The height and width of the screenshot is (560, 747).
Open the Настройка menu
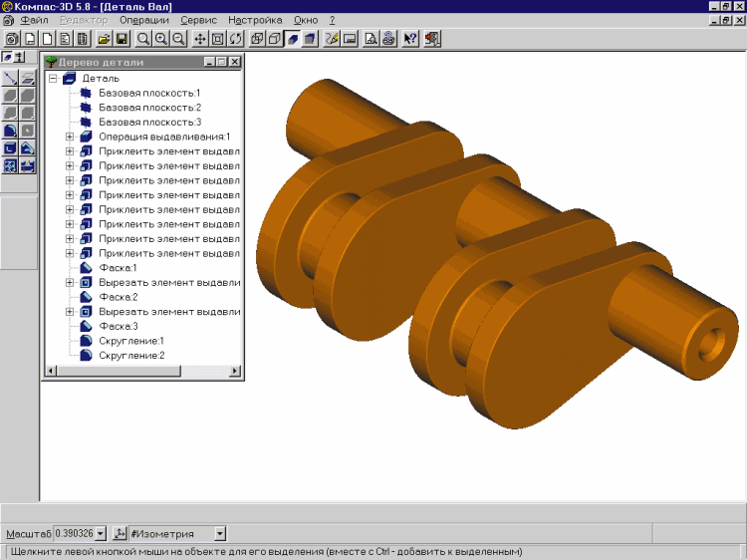(255, 21)
